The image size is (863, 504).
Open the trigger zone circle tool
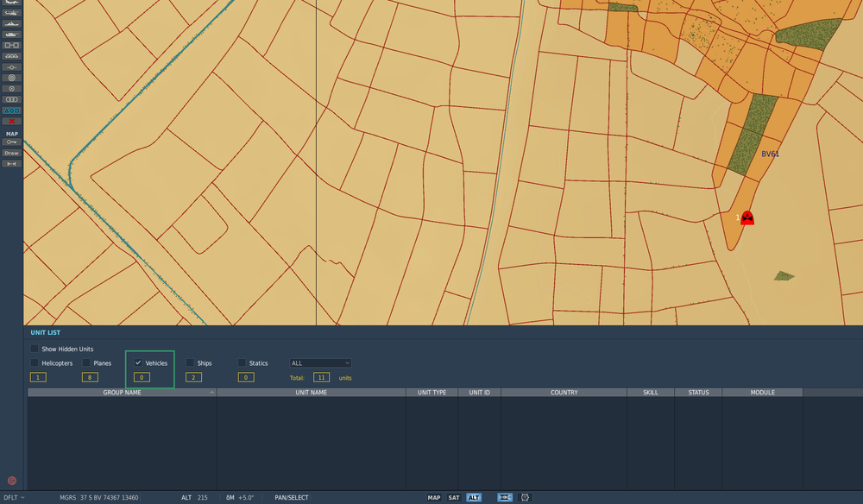12,78
